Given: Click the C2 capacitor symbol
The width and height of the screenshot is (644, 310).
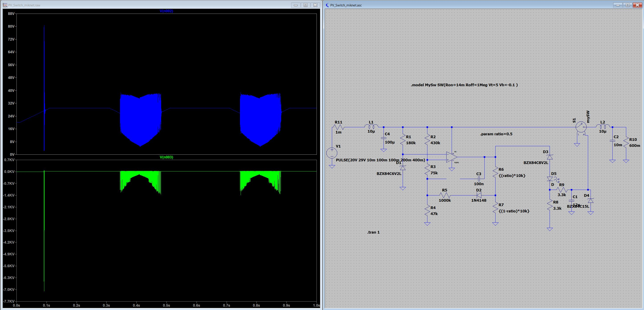Looking at the screenshot, I should pyautogui.click(x=612, y=141).
